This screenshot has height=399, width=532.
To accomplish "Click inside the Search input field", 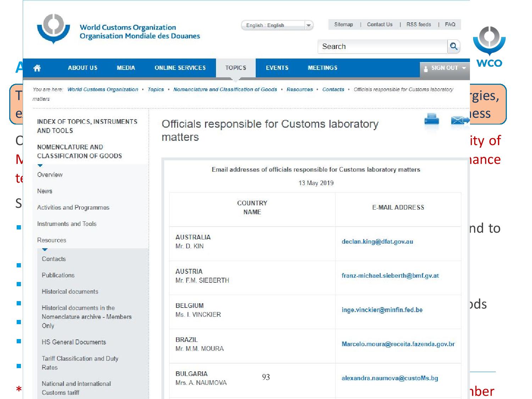I will [x=383, y=46].
